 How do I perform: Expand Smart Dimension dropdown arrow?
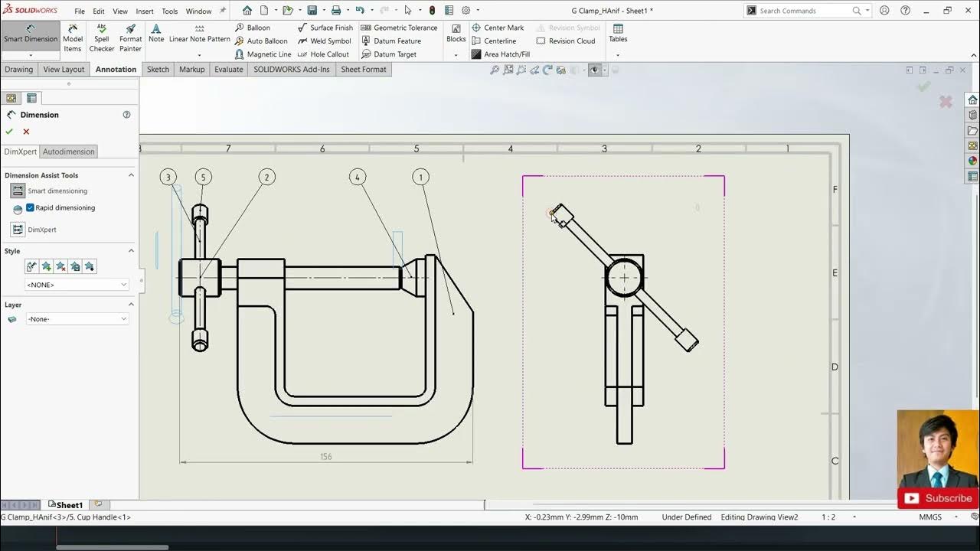click(x=31, y=56)
